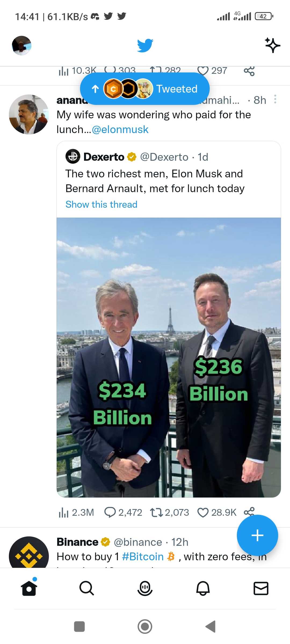Like the upper tweet with 297 likes
Viewport: 290px width, 644px height.
pos(212,71)
